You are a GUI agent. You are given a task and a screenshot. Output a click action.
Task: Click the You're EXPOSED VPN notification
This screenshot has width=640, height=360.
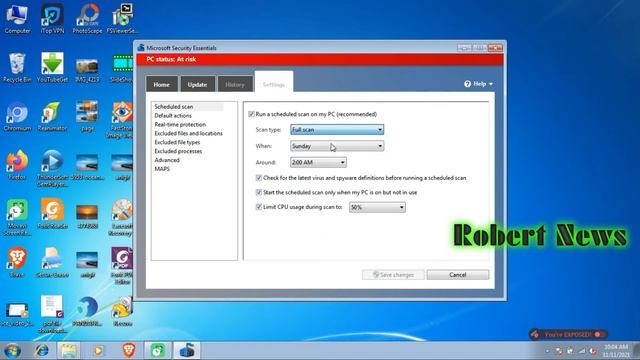568,334
